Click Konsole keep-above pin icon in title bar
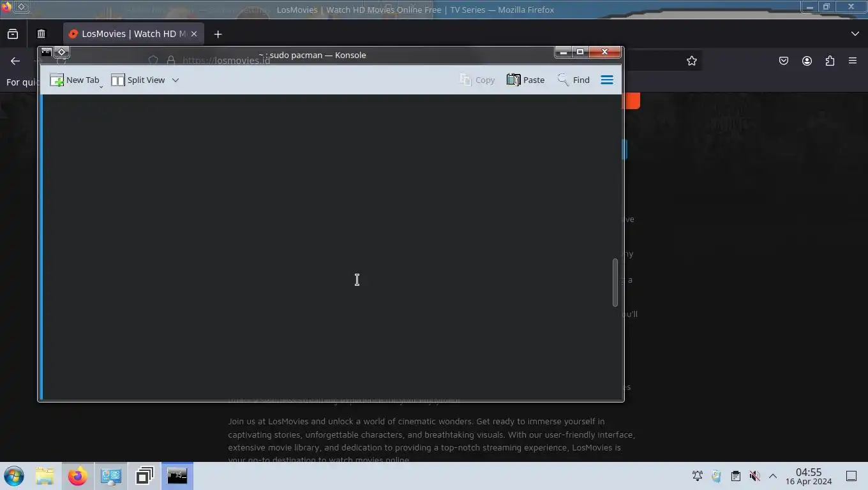 pyautogui.click(x=61, y=52)
